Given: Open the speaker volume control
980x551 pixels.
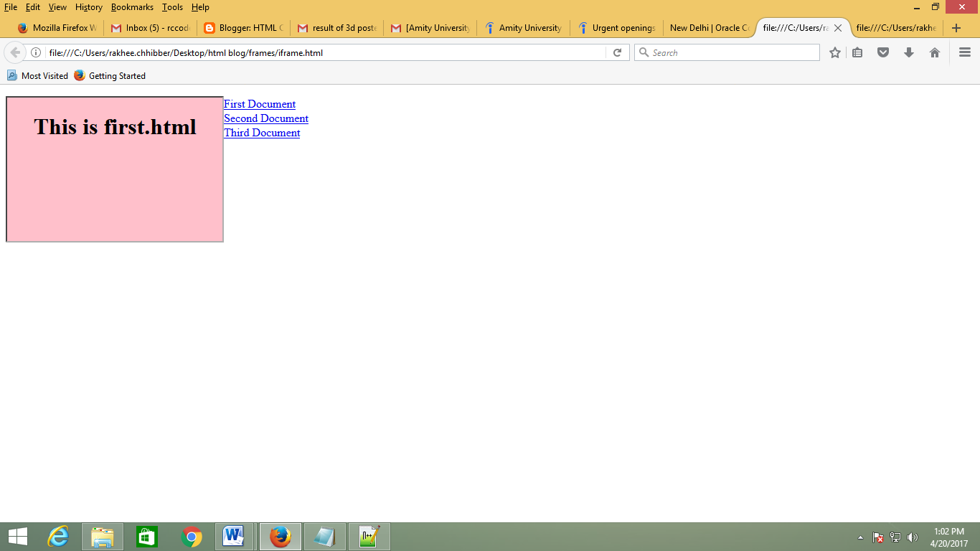Looking at the screenshot, I should tap(913, 536).
